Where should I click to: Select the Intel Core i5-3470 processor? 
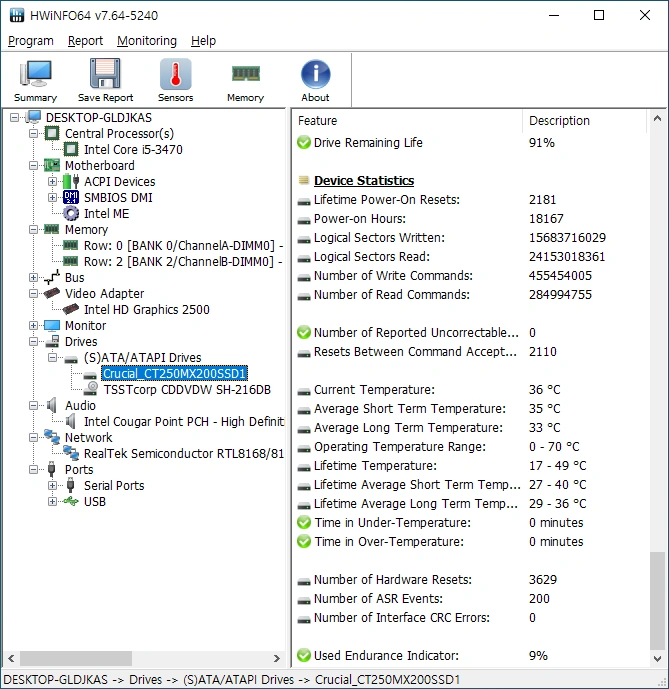click(x=132, y=150)
